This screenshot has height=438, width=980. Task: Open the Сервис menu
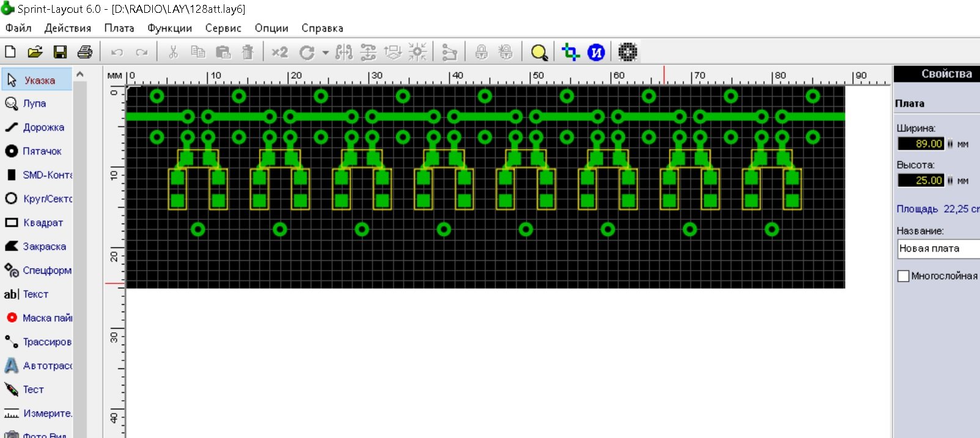click(x=223, y=28)
